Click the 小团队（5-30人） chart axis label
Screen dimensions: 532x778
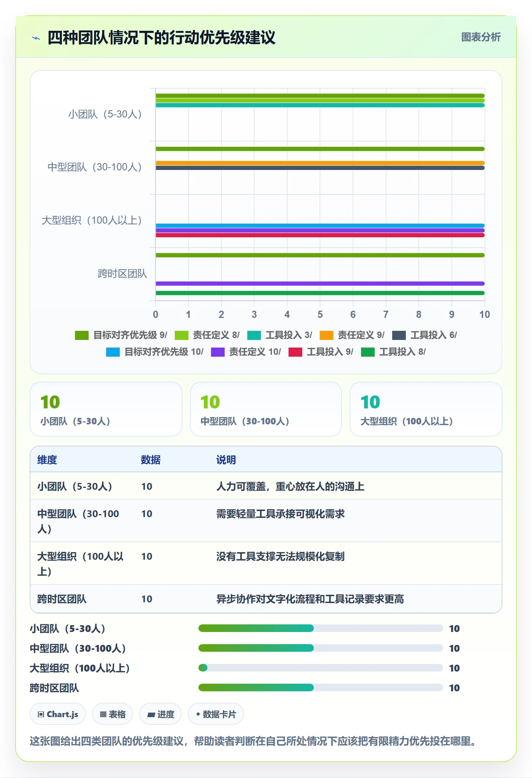pos(105,114)
